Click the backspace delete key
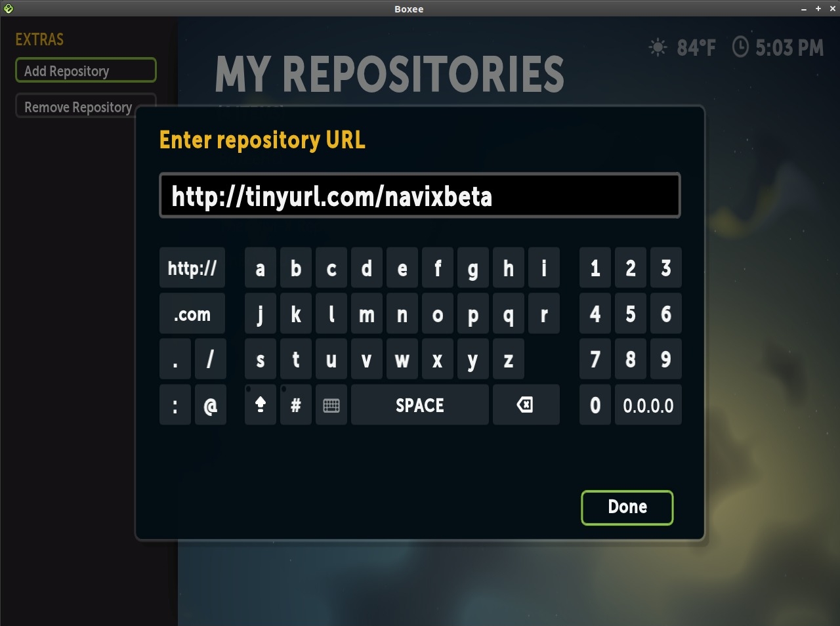 (526, 405)
